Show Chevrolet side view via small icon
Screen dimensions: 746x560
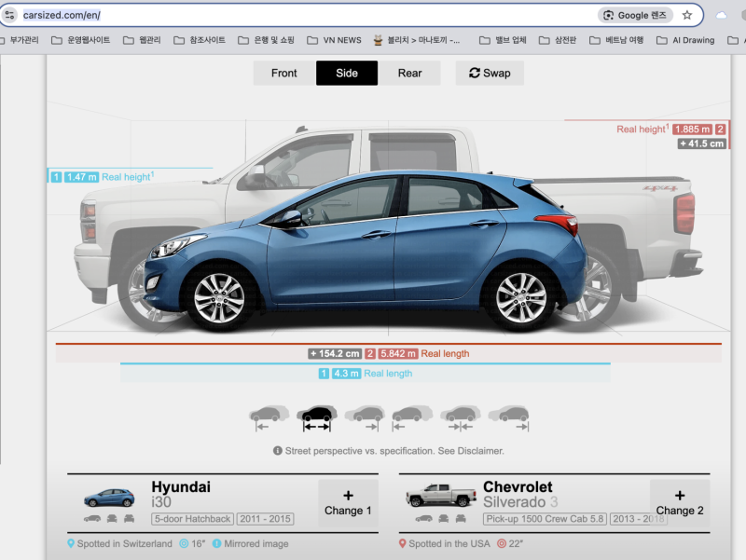424,519
